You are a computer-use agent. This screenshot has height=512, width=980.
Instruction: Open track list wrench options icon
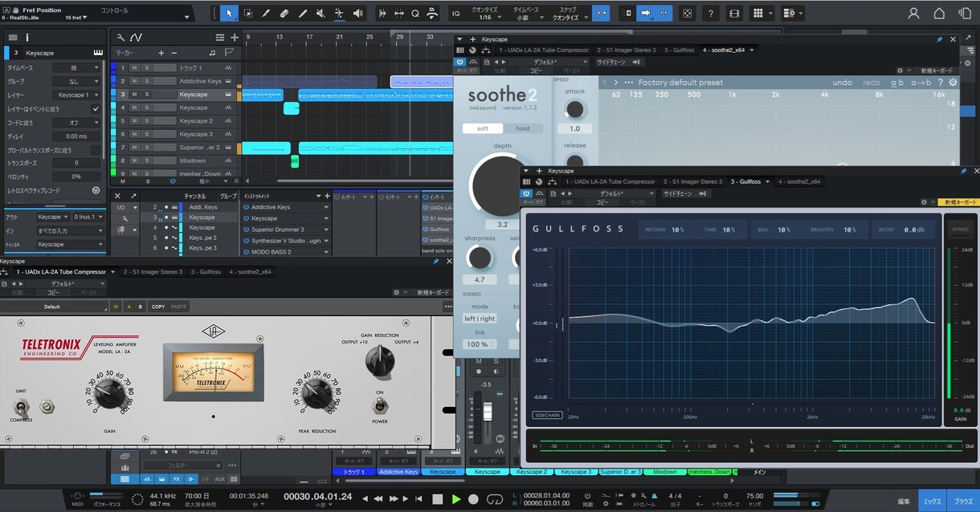(120, 37)
